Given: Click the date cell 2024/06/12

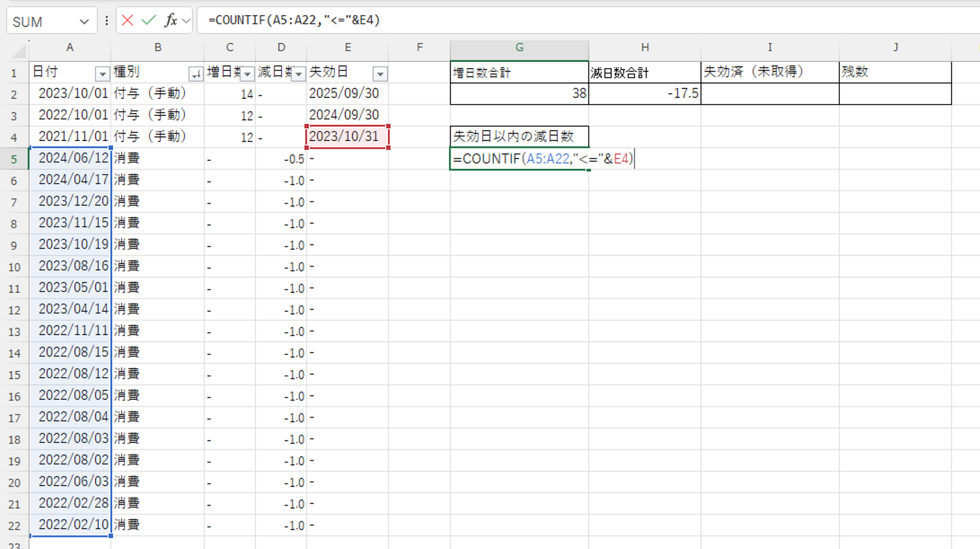Looking at the screenshot, I should (x=70, y=159).
